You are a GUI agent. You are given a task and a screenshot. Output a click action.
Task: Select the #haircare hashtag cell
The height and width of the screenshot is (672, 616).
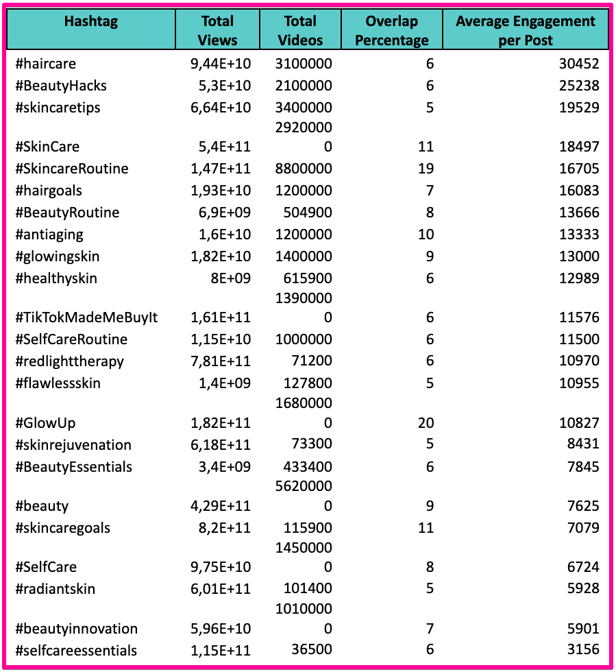click(x=46, y=64)
